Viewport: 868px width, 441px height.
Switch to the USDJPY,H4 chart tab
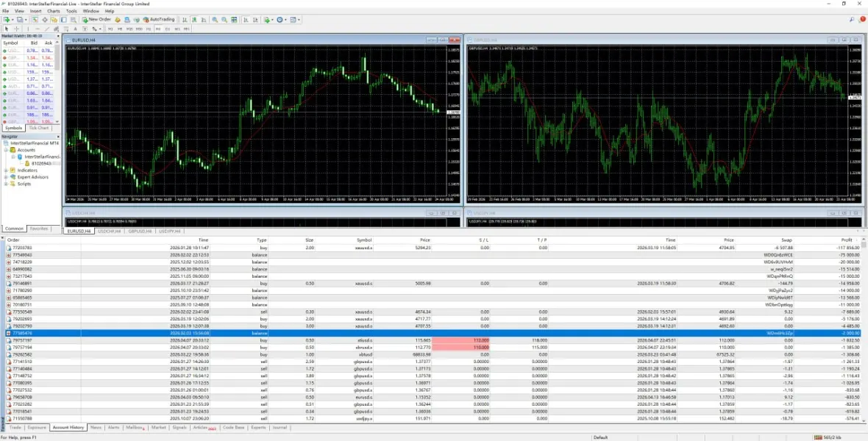tap(170, 231)
